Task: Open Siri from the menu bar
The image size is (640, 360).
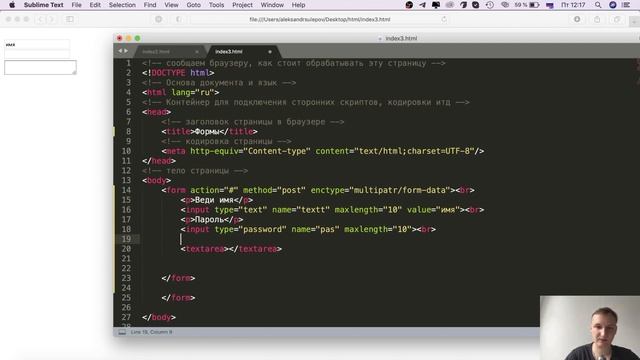Action: (x=613, y=5)
